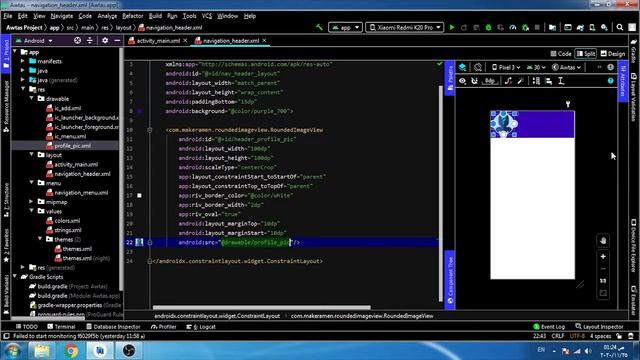Toggle autoconnect magnet icon

474,81
